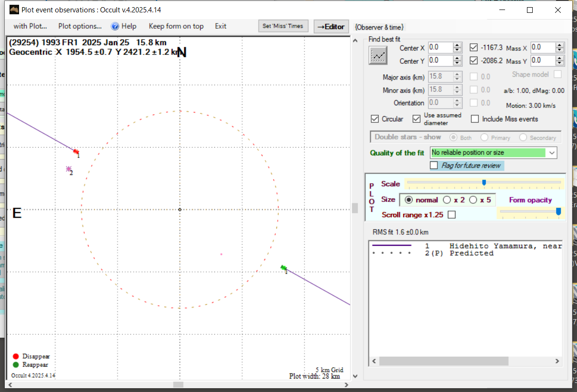This screenshot has width=577, height=392.
Task: Open the with Plot... menu
Action: click(30, 26)
